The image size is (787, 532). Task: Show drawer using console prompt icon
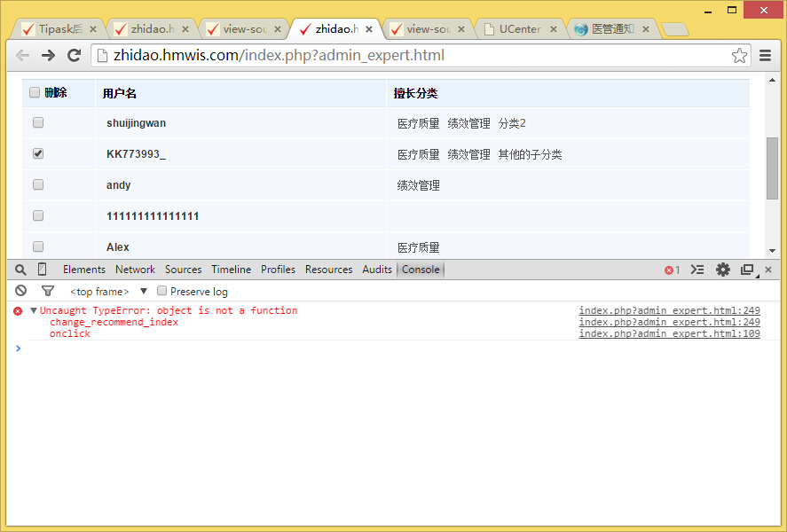click(x=697, y=270)
